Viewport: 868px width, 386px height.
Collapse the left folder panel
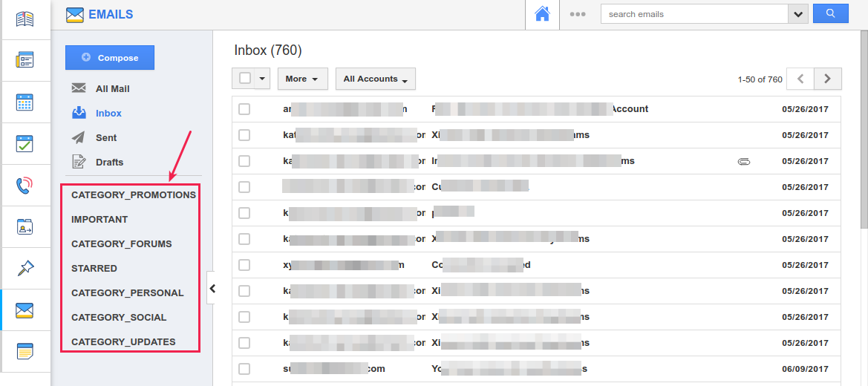point(211,288)
